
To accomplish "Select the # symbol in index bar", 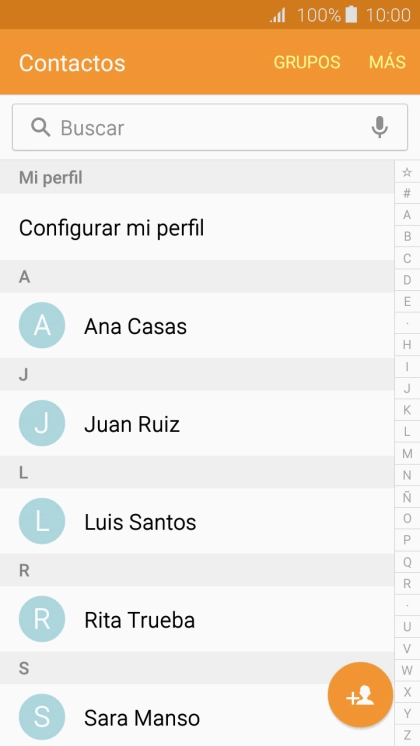I will (407, 193).
